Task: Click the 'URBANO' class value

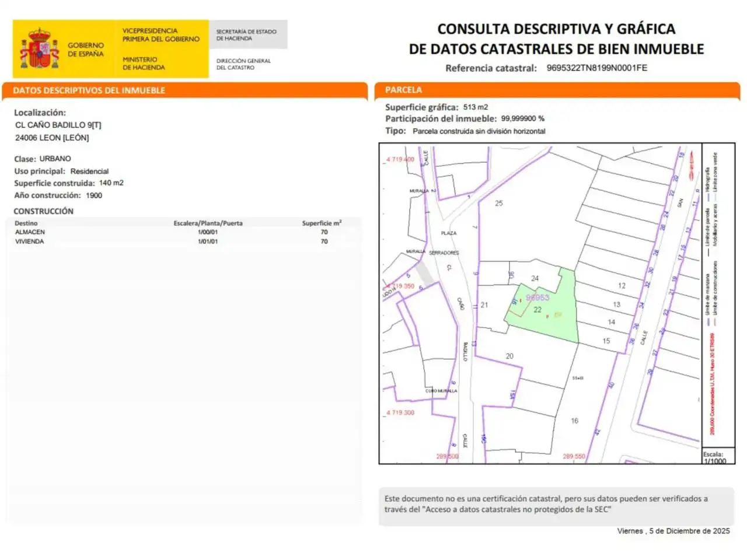Action: point(55,159)
